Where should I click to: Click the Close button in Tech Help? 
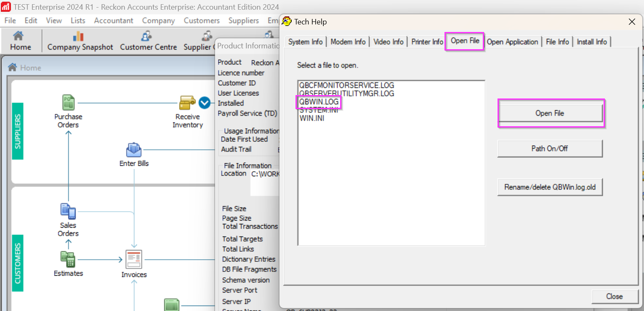[614, 296]
